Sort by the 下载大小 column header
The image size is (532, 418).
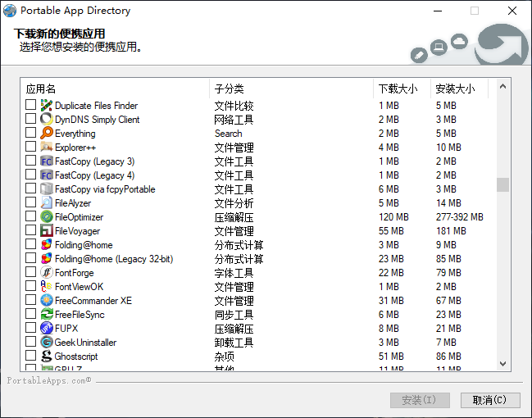coord(402,89)
